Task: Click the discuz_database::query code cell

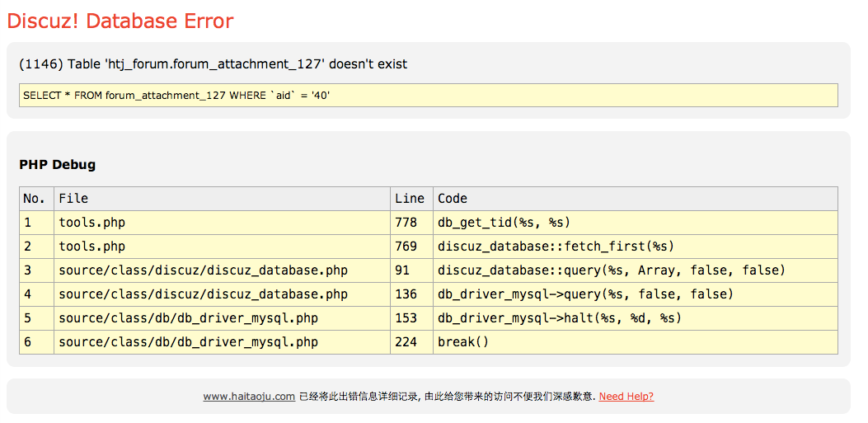Action: coord(636,270)
